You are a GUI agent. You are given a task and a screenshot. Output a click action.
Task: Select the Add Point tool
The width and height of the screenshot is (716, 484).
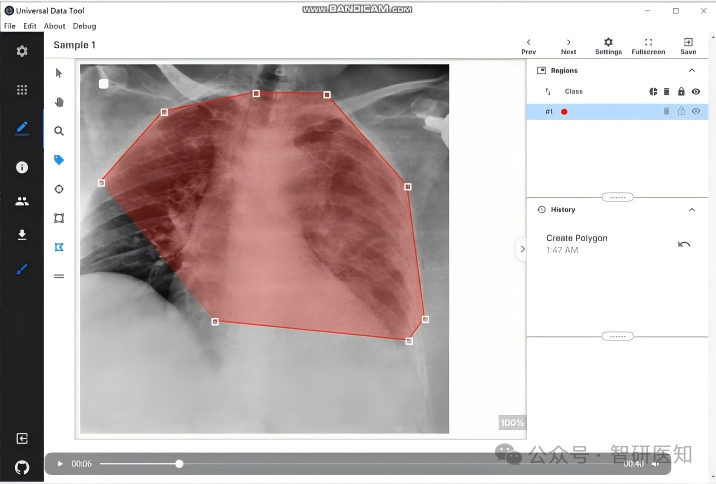point(59,189)
